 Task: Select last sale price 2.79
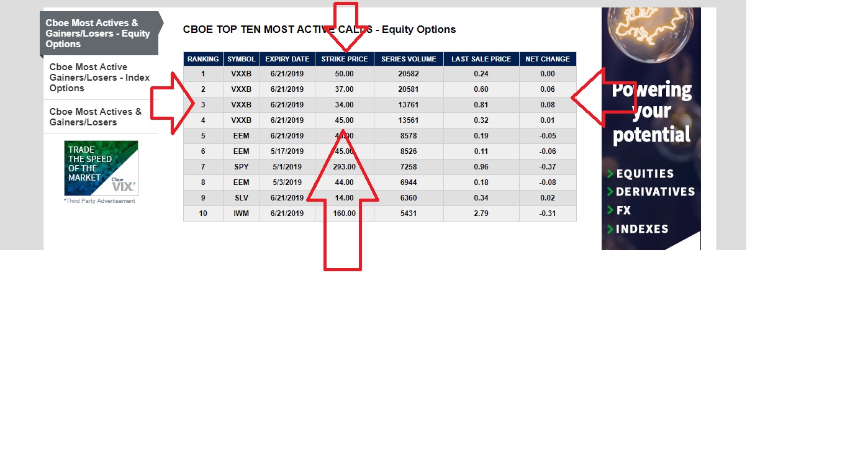[x=481, y=214]
